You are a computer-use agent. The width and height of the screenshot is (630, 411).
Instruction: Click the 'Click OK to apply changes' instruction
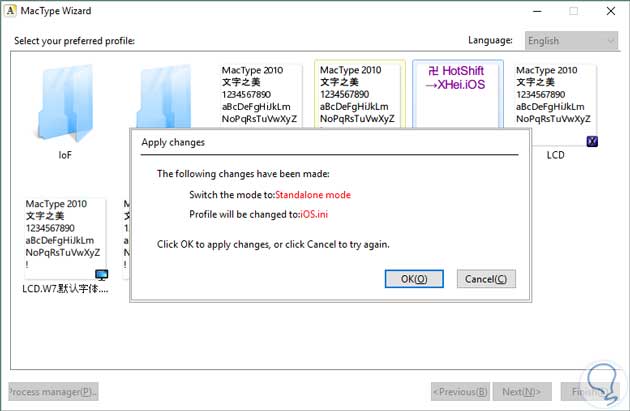click(273, 245)
